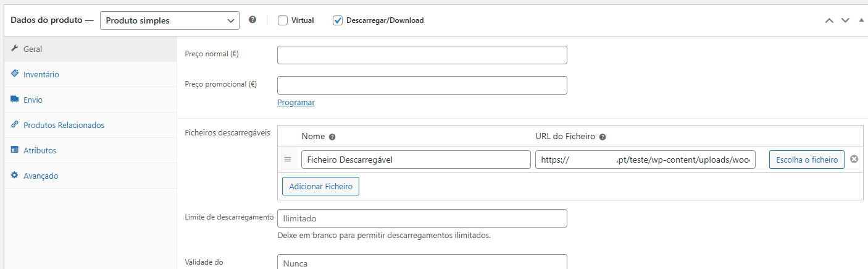This screenshot has height=269, width=868.
Task: Move the panel down with the down chevron
Action: coord(846,20)
